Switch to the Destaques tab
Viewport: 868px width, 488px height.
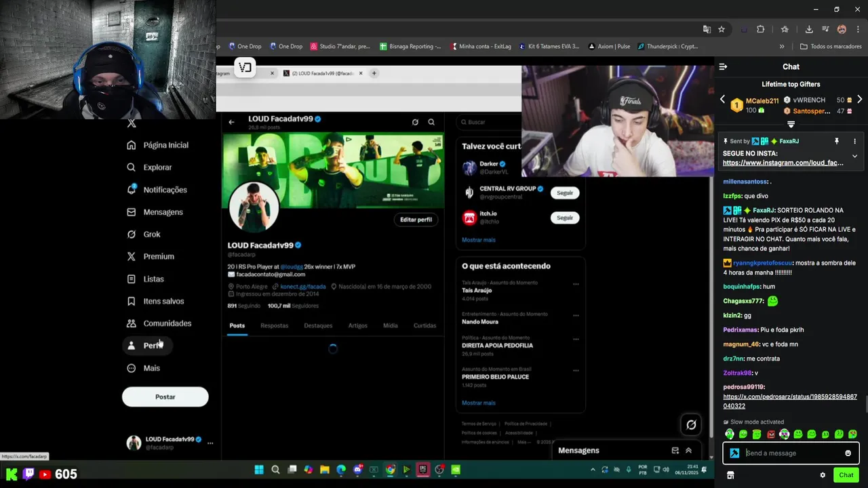[x=318, y=326]
